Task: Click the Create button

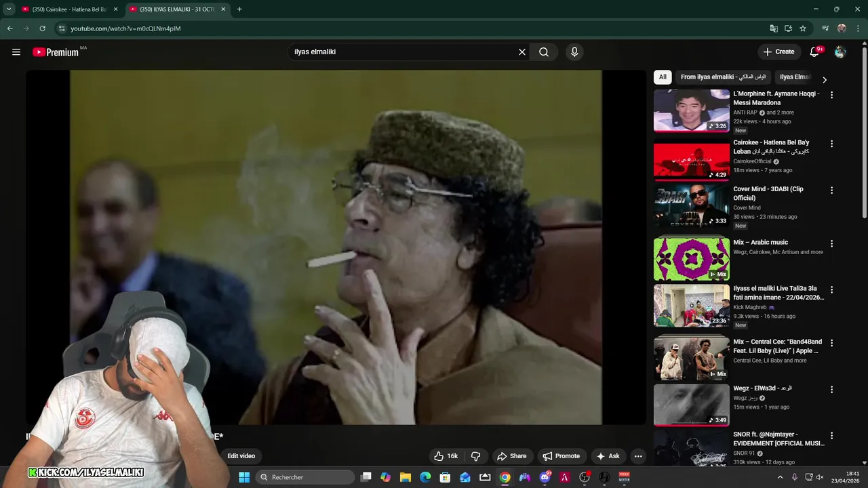Action: pos(778,52)
